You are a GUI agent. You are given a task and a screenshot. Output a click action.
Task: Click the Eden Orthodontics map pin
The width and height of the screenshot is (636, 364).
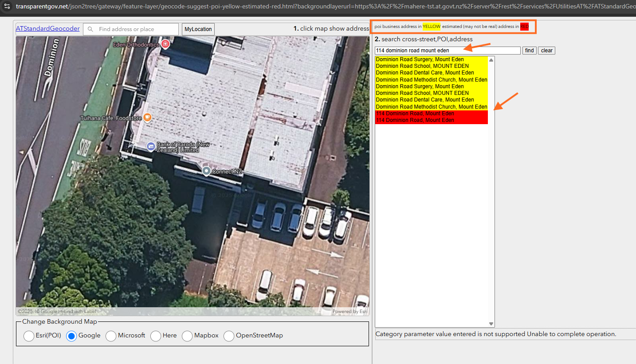pos(165,44)
